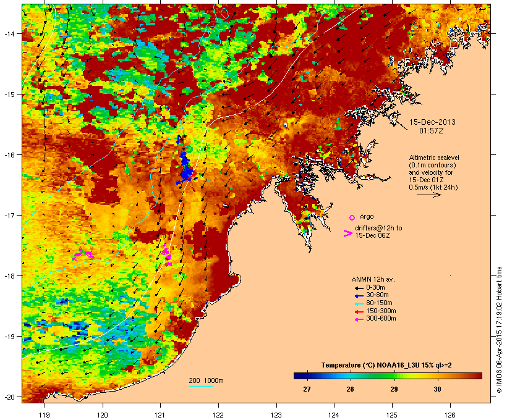Click the magenta Argo circle legend symbol
The image size is (507, 420).
352,217
